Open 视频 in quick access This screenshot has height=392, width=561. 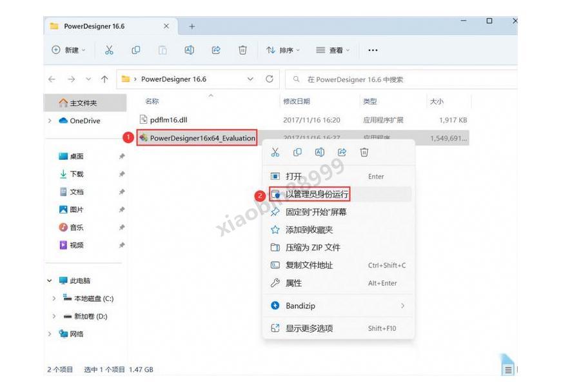pyautogui.click(x=71, y=245)
